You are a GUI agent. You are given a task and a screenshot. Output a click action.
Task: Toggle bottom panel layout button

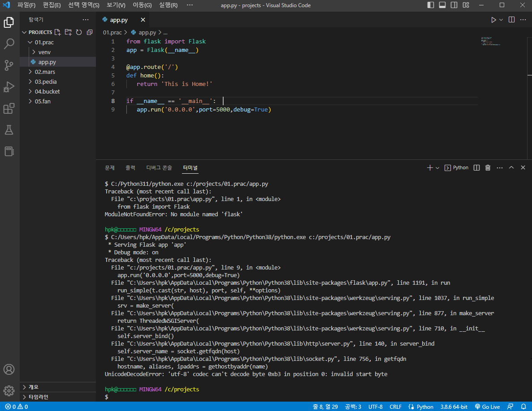pos(442,5)
